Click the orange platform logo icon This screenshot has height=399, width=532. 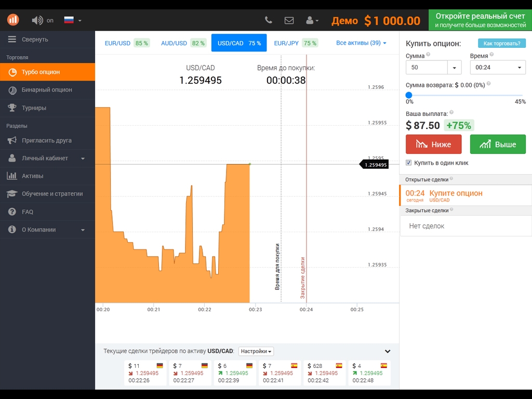(13, 20)
